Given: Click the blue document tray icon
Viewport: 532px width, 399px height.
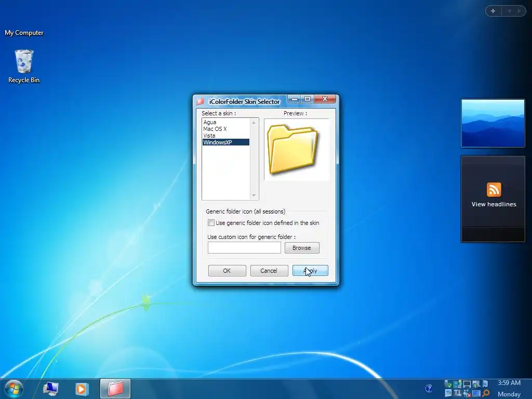Looking at the screenshot, I should coord(485,384).
